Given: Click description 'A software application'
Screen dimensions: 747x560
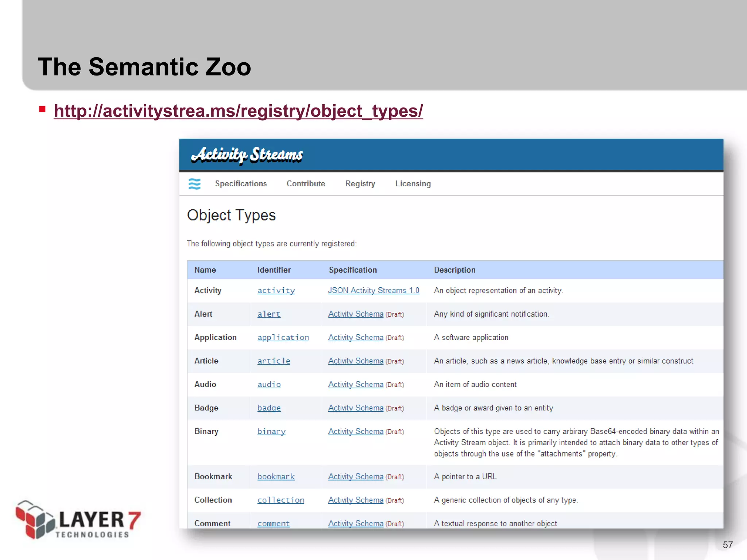Looking at the screenshot, I should point(471,338).
